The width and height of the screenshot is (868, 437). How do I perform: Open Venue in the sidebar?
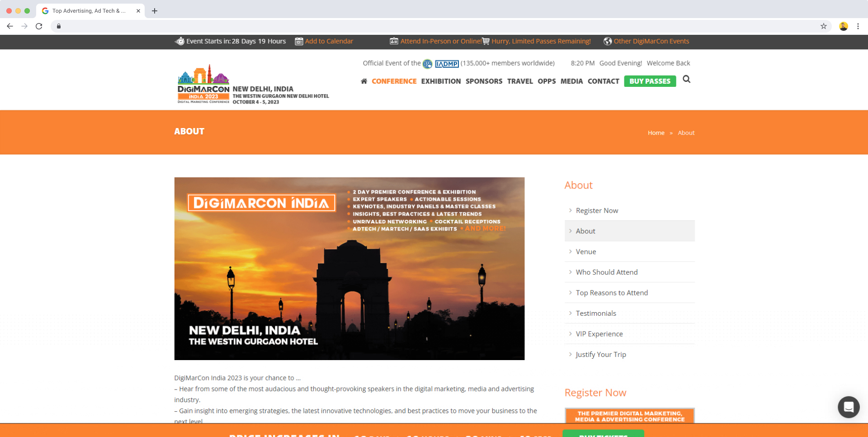point(586,252)
